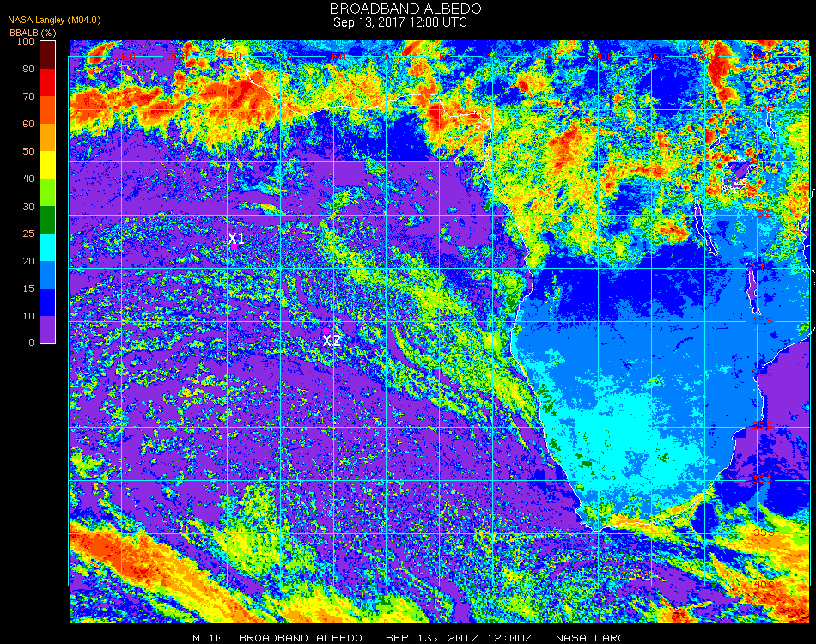Click the 5W longitude label
Viewport: 816px width, 644px height.
pos(338,57)
